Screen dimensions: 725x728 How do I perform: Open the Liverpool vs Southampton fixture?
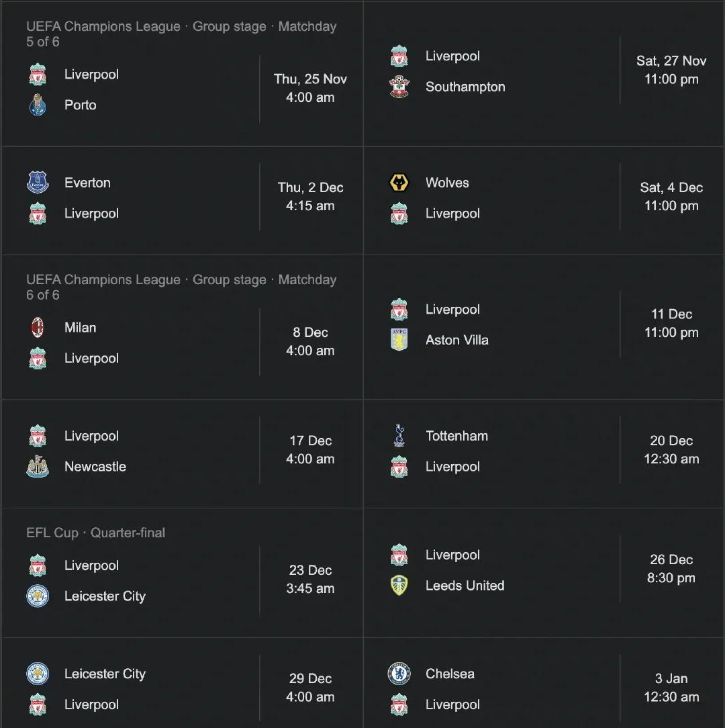(544, 75)
